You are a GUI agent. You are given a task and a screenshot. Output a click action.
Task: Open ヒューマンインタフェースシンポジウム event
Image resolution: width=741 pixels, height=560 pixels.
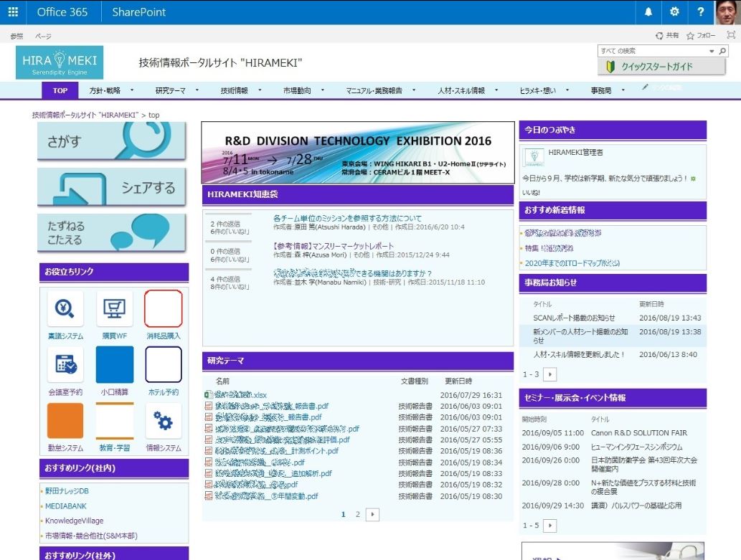636,447
